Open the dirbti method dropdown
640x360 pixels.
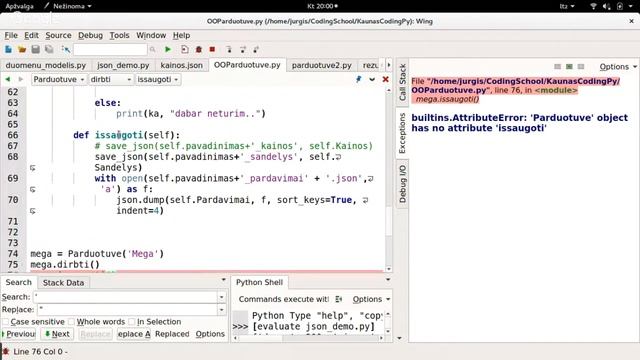(x=111, y=79)
